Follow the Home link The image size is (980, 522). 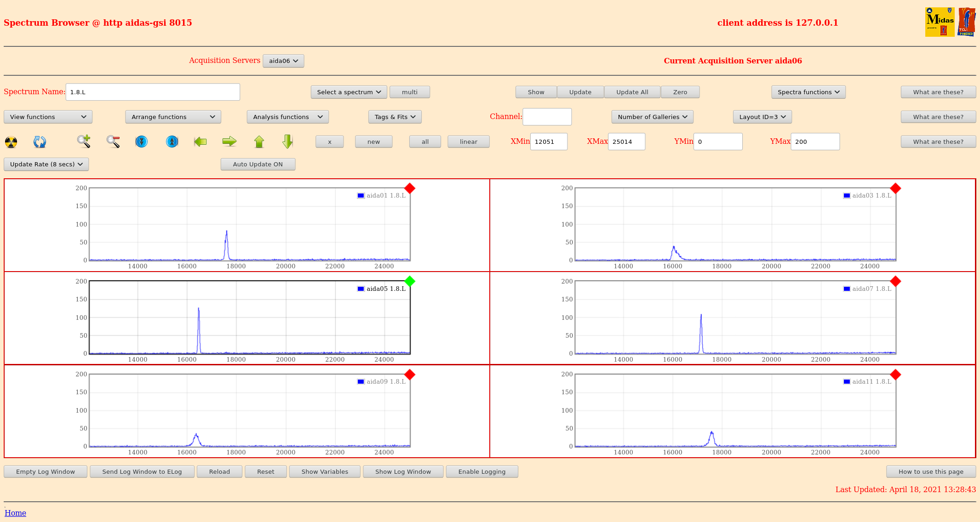point(15,513)
